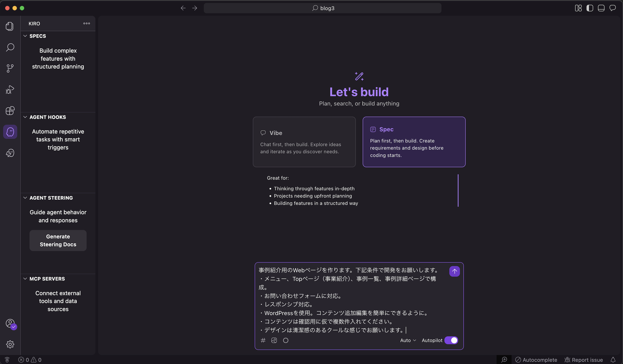Insert a context reference with the hash icon

(263, 340)
